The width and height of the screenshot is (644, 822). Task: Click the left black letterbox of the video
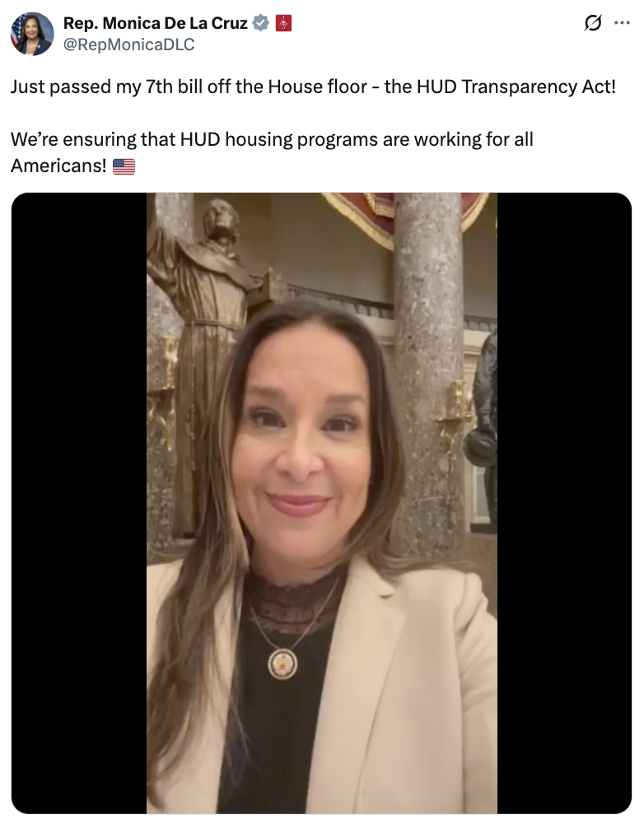coord(79,503)
